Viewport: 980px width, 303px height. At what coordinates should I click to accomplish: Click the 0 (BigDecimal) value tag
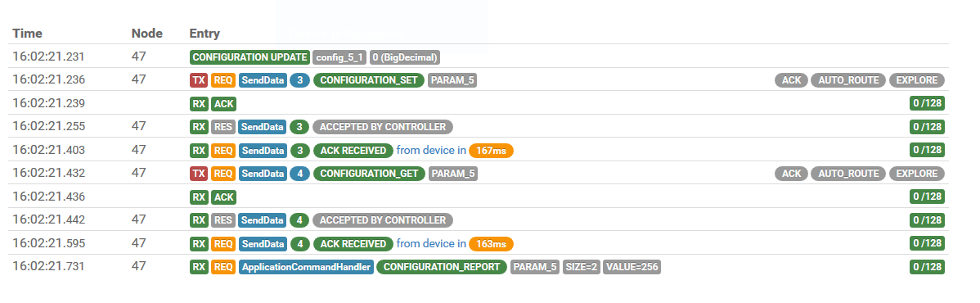click(405, 57)
